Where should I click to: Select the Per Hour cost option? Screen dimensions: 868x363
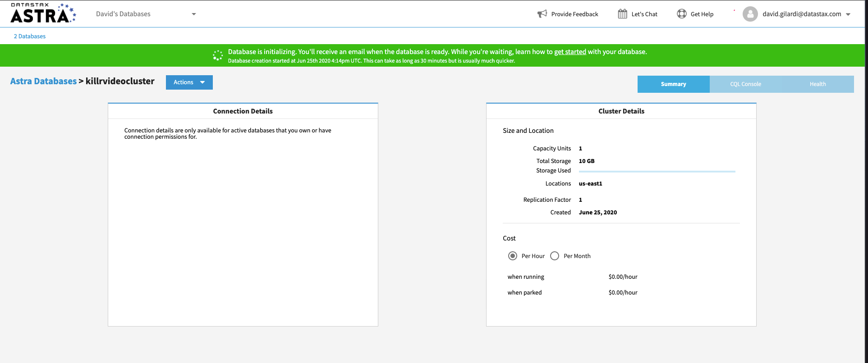pyautogui.click(x=512, y=256)
